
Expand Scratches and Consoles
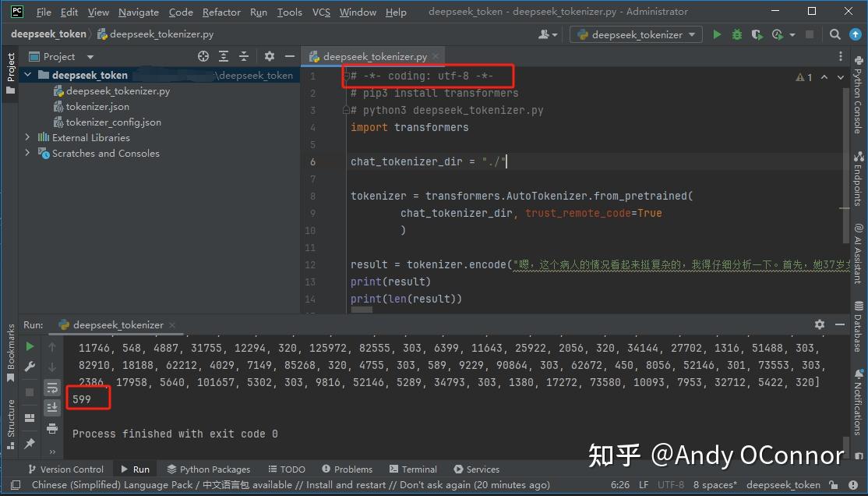pos(28,153)
